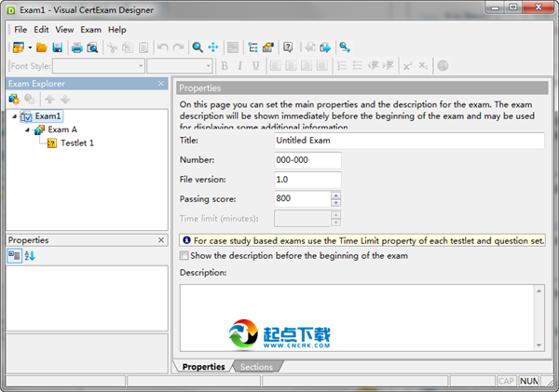559x392 pixels.
Task: Select Exam1 in the tree
Action: pyautogui.click(x=48, y=116)
